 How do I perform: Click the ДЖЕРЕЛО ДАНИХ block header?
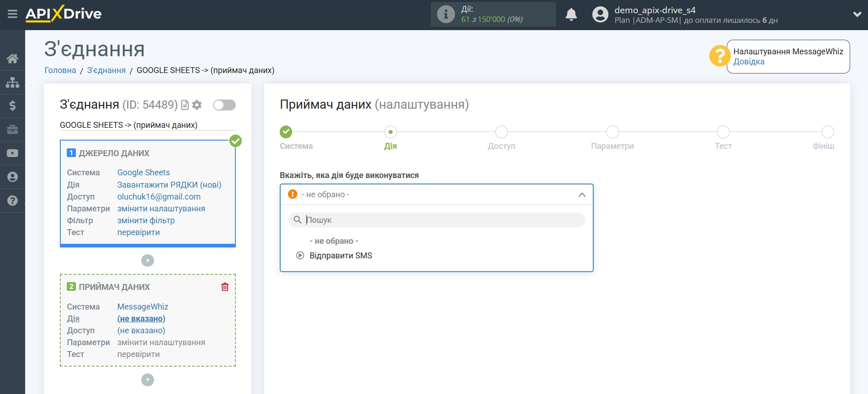point(114,153)
